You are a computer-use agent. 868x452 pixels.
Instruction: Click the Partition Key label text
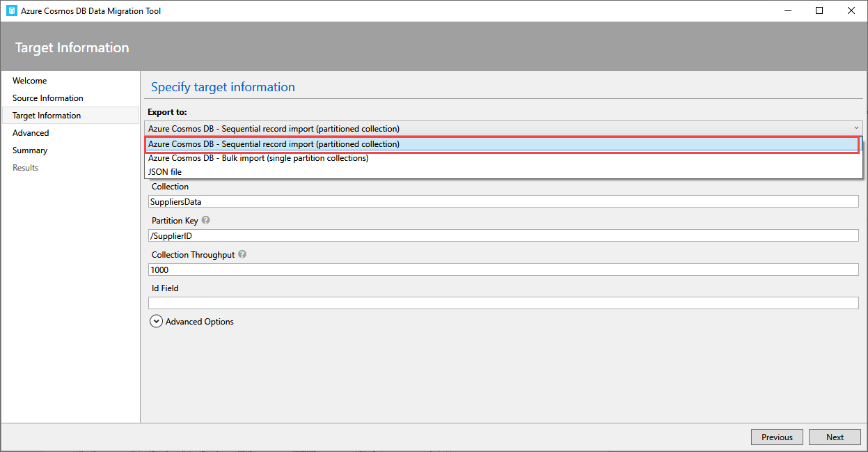click(175, 221)
